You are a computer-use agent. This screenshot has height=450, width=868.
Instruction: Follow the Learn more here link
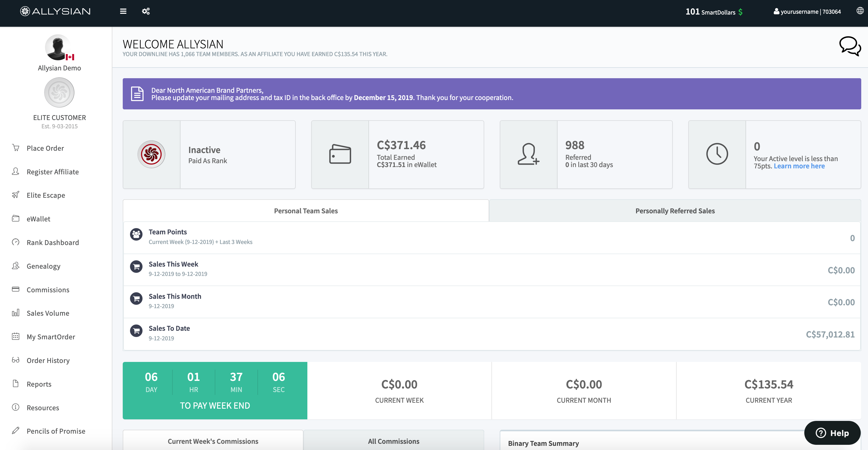(x=799, y=166)
